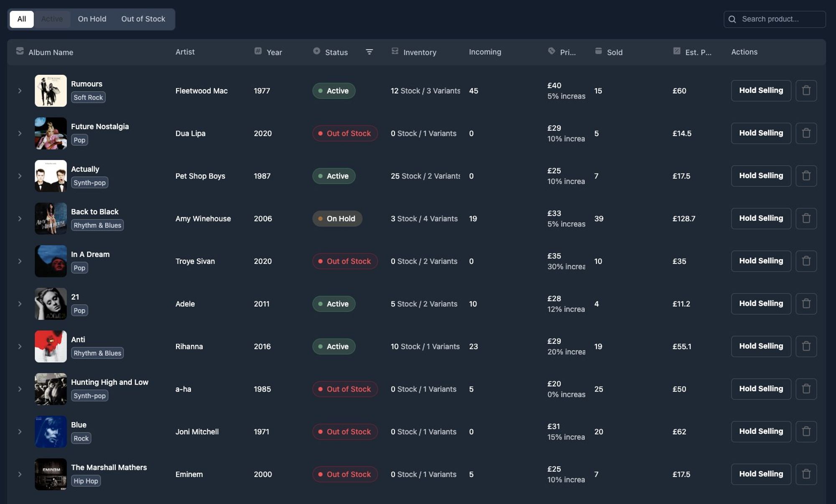Expand the Actually row details
836x504 pixels.
coord(20,176)
